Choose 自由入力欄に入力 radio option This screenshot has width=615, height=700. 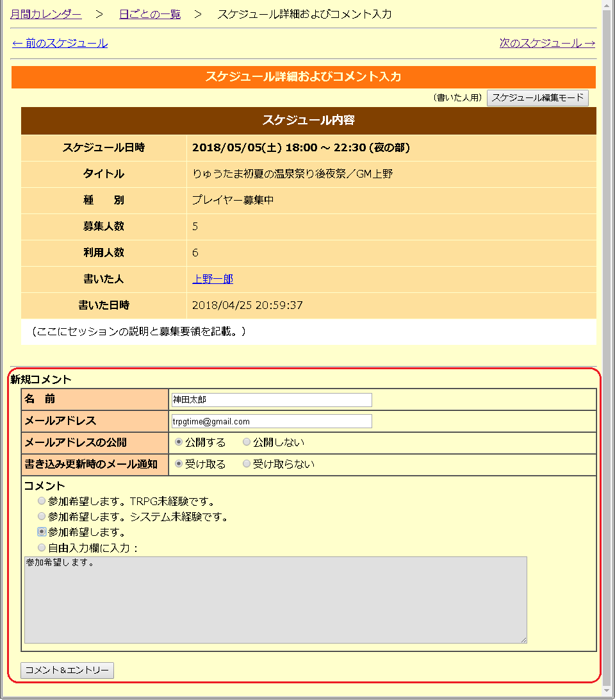click(x=42, y=547)
